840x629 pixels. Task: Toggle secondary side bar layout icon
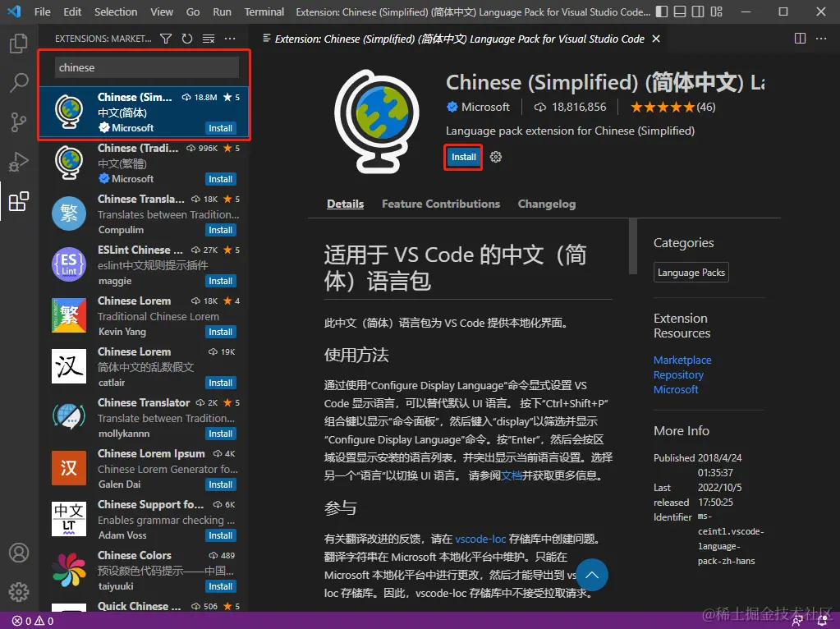click(x=698, y=11)
